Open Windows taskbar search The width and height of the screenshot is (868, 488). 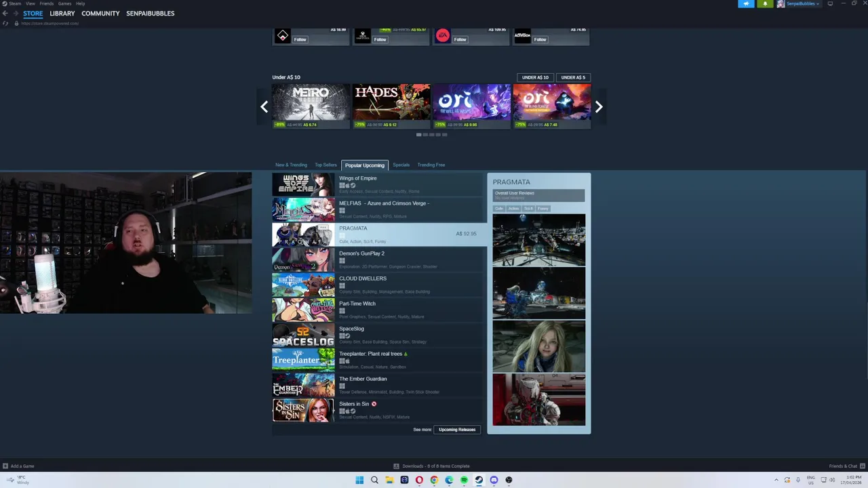pos(374,480)
